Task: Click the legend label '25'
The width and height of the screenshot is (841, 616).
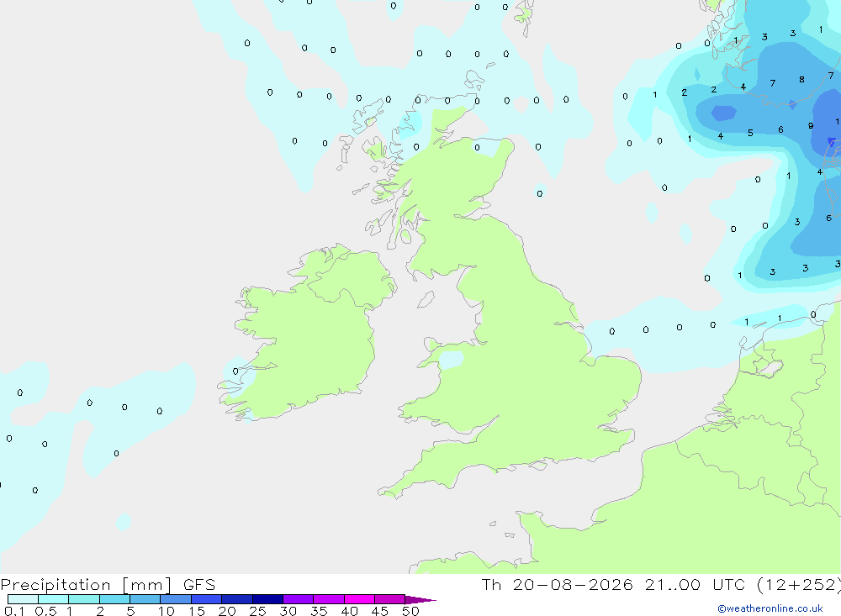Action: coord(257,611)
